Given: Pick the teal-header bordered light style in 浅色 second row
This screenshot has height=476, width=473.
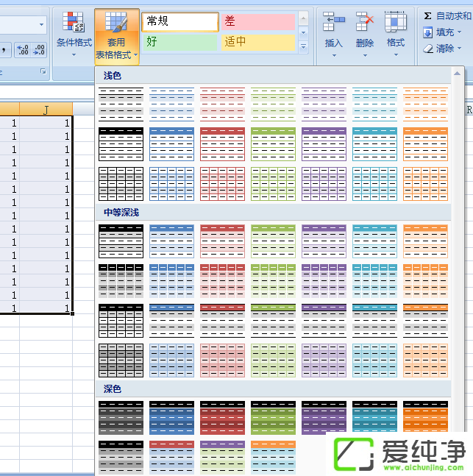Looking at the screenshot, I should (x=374, y=144).
